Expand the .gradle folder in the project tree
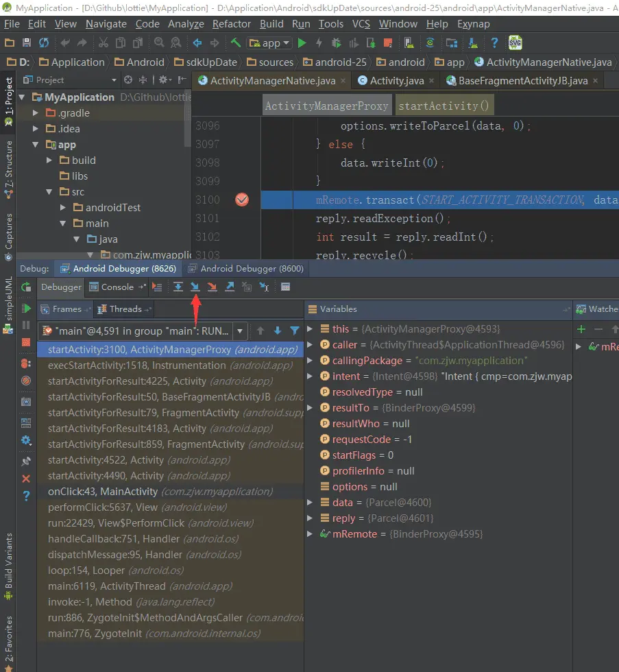This screenshot has width=619, height=672. coord(36,112)
